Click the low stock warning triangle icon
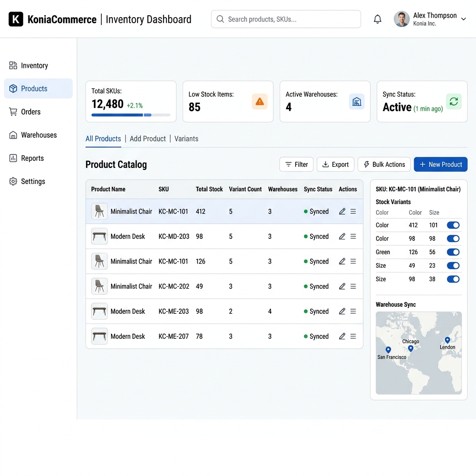 259,101
